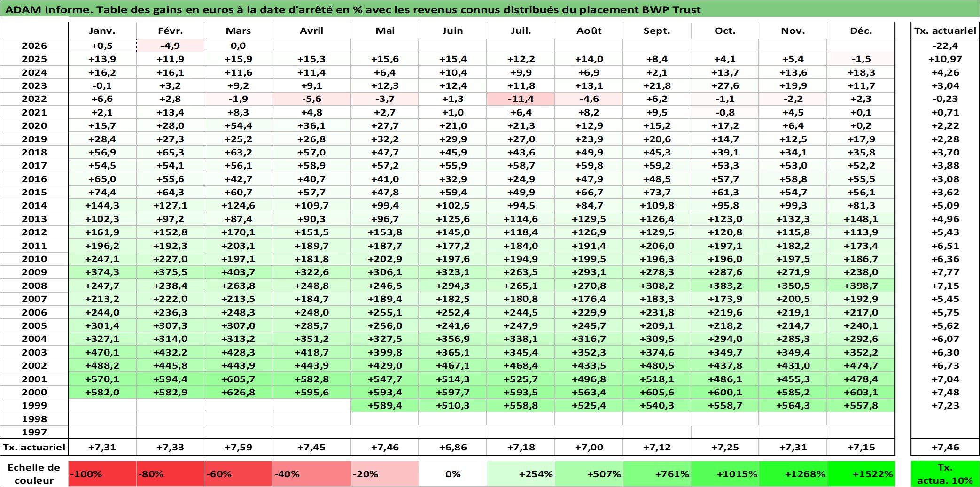The height and width of the screenshot is (487, 980).
Task: Select the -4,9 cell for Févr. 2026
Action: [170, 46]
